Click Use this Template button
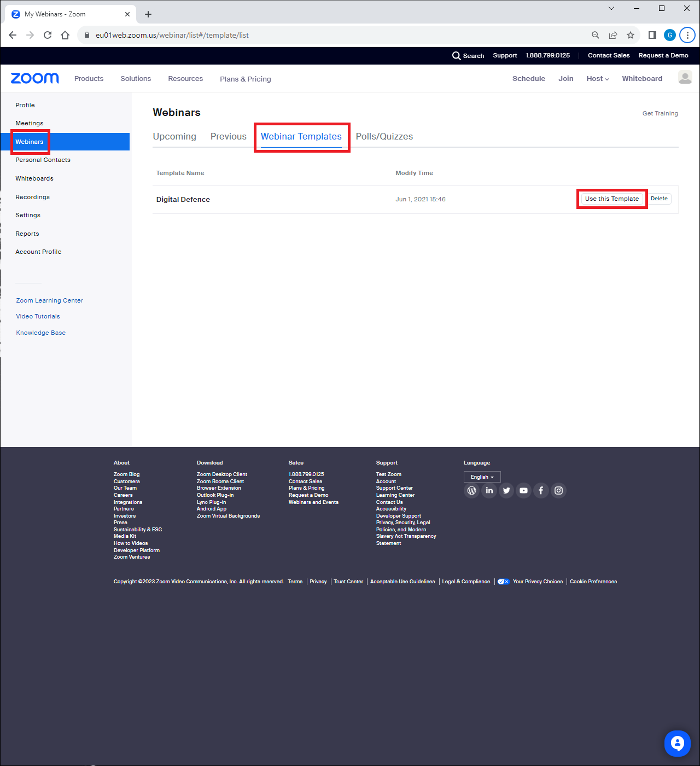This screenshot has height=766, width=700. (x=612, y=199)
